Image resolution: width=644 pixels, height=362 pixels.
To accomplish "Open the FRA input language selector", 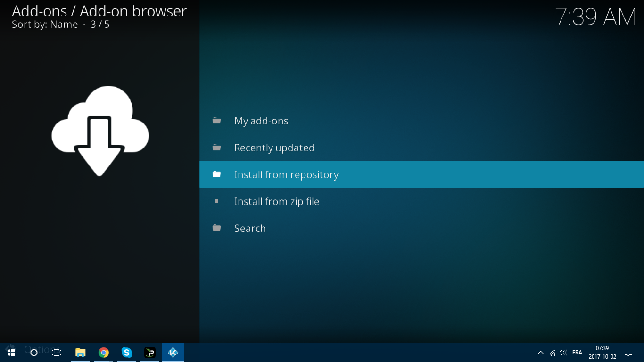I will tap(577, 353).
